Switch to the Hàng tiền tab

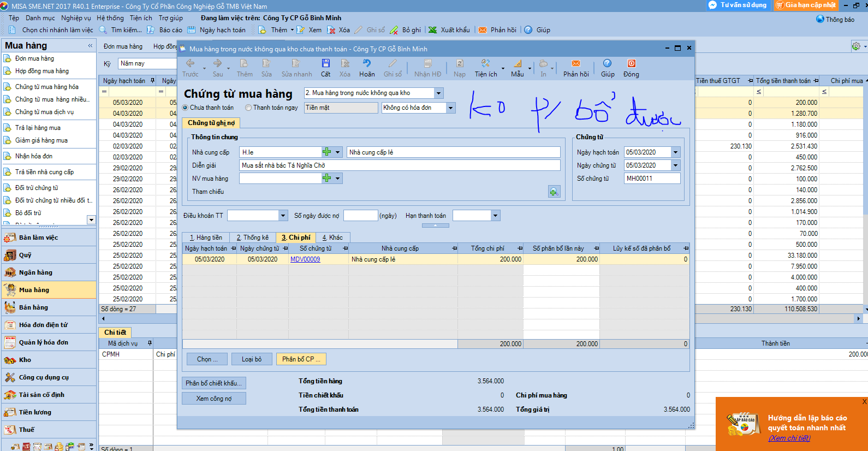click(x=206, y=238)
